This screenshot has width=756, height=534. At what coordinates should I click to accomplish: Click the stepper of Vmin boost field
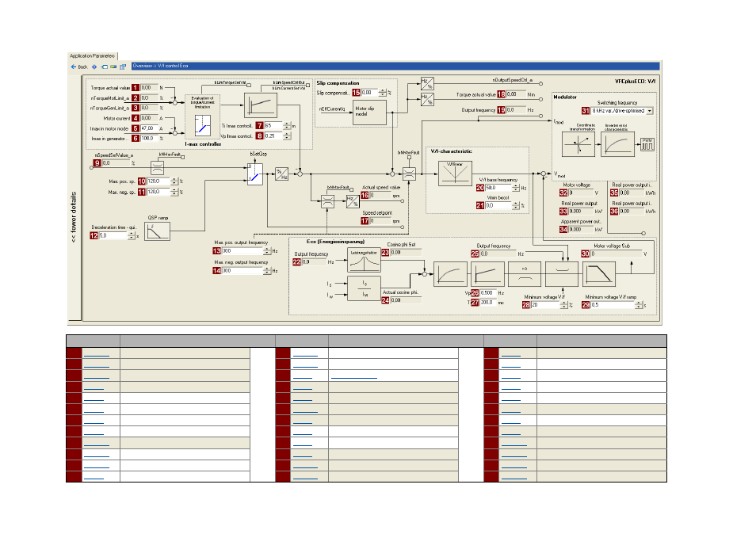tap(516, 206)
